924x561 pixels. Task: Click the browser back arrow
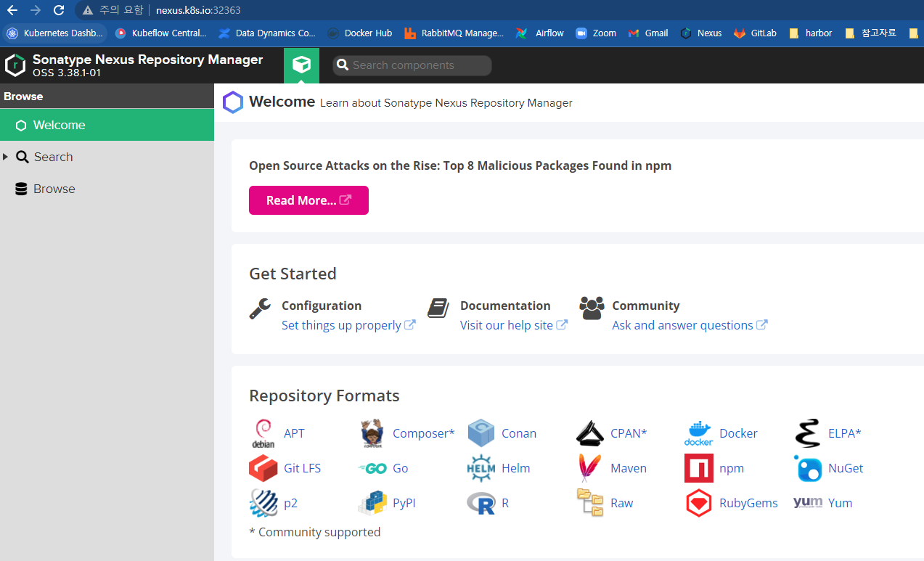tap(12, 10)
